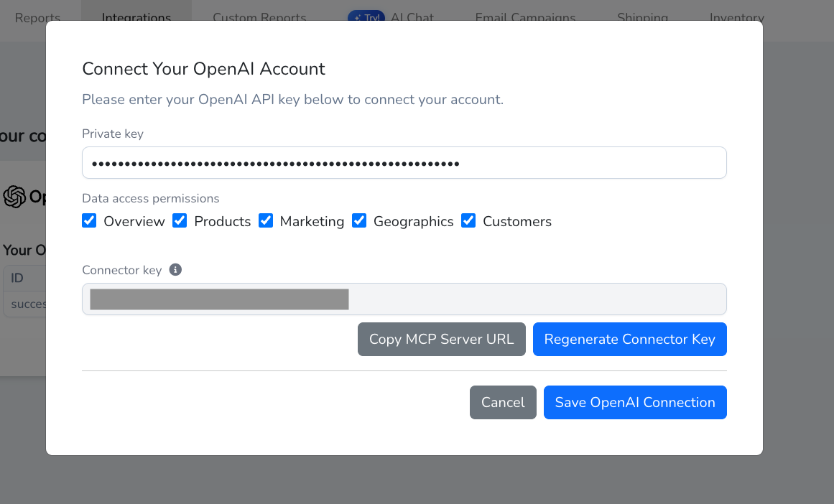The image size is (834, 504).
Task: Select the Custom Reports tab
Action: (x=259, y=17)
